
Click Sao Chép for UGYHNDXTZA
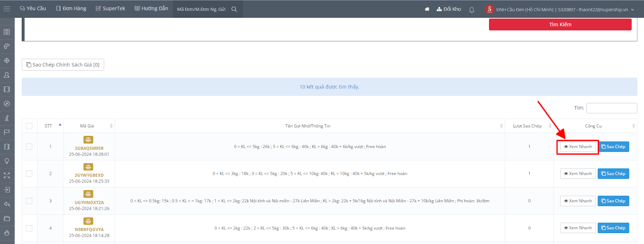pyautogui.click(x=613, y=201)
